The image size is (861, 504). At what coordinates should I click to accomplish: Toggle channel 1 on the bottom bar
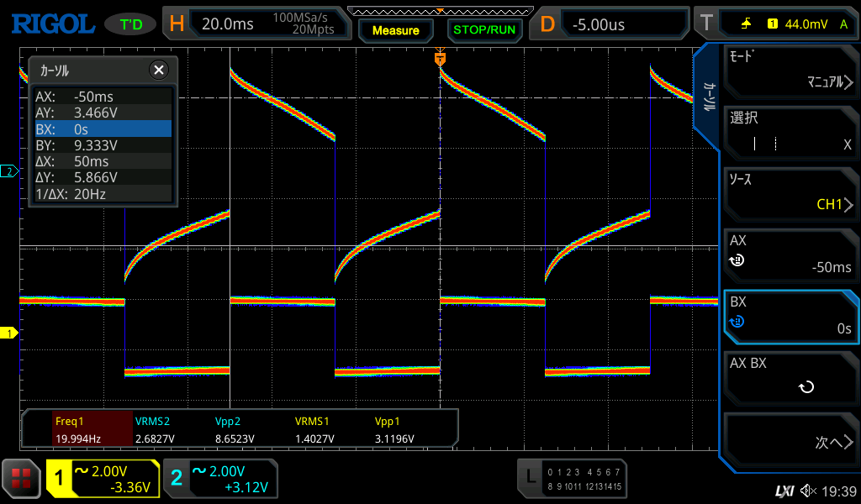coord(103,479)
